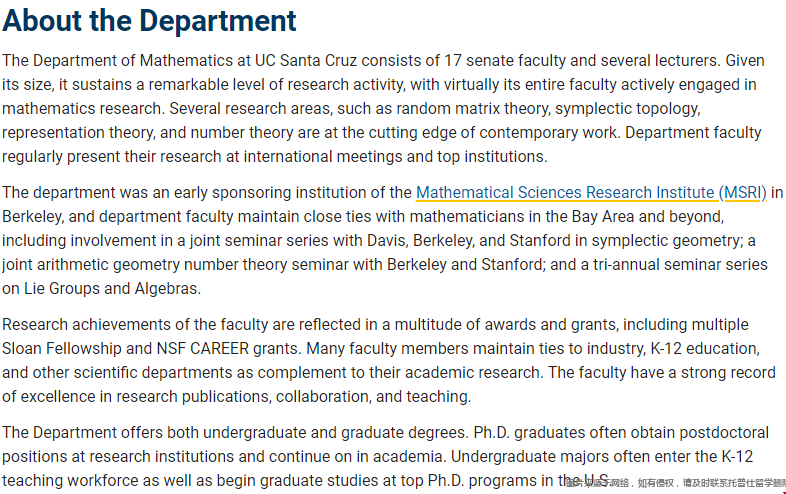Click the text UC Santa Cruz

(306, 61)
